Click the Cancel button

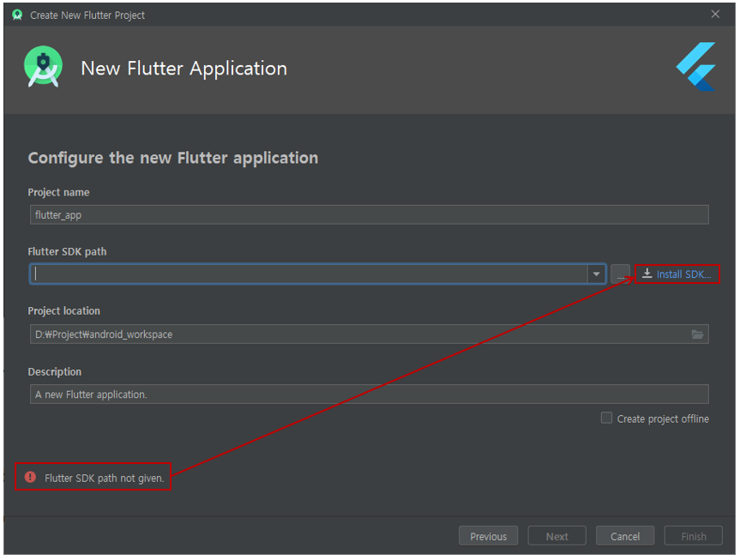point(625,536)
